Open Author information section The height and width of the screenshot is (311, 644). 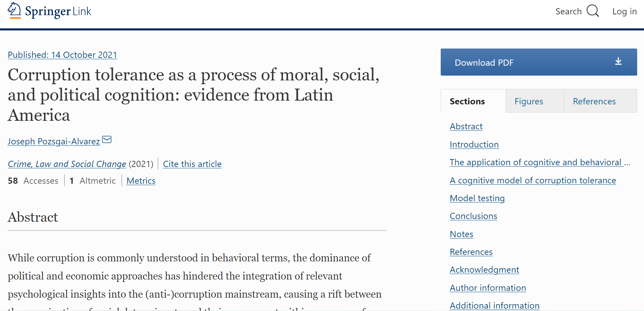[x=488, y=288]
